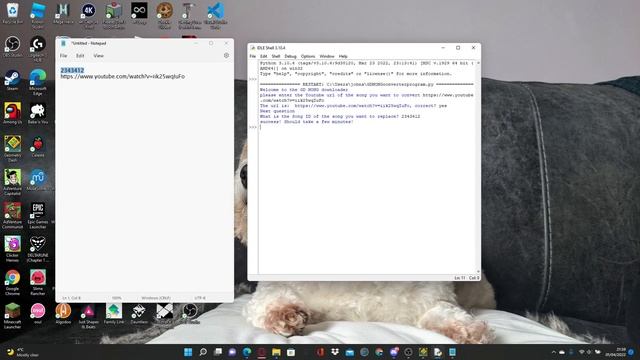This screenshot has height=360, width=640.
Task: Open the Just Shapes & Beats desktop icon
Action: click(88, 316)
